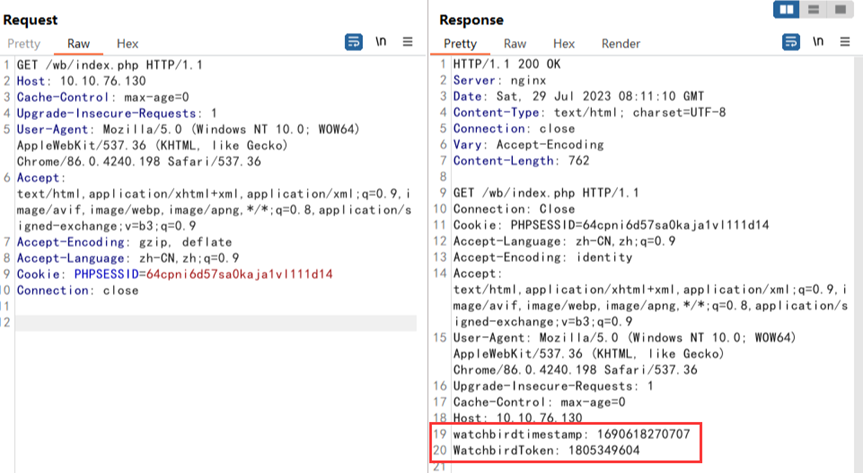The height and width of the screenshot is (473, 863).
Task: Select the Raw tab in Request panel
Action: click(78, 44)
